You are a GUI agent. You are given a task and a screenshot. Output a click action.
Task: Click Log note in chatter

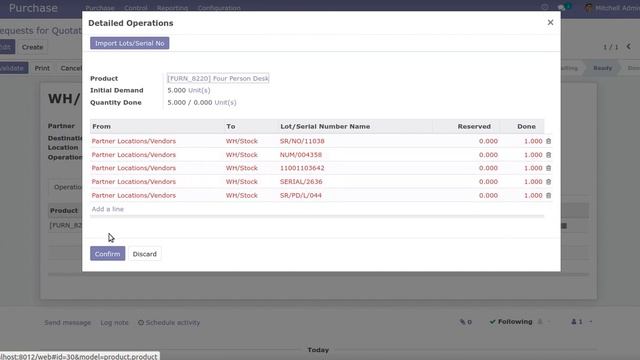pos(114,322)
